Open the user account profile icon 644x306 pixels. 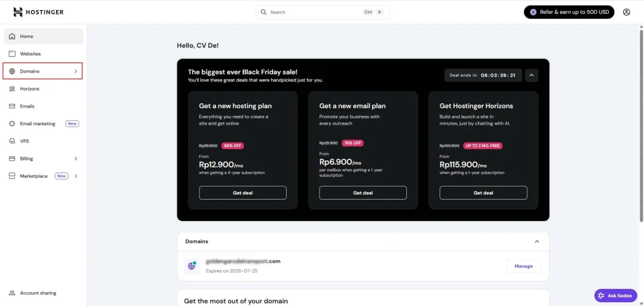click(626, 12)
